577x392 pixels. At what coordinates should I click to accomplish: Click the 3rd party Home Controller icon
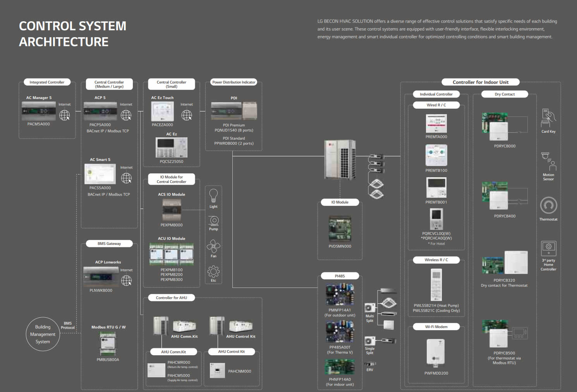[x=548, y=248]
